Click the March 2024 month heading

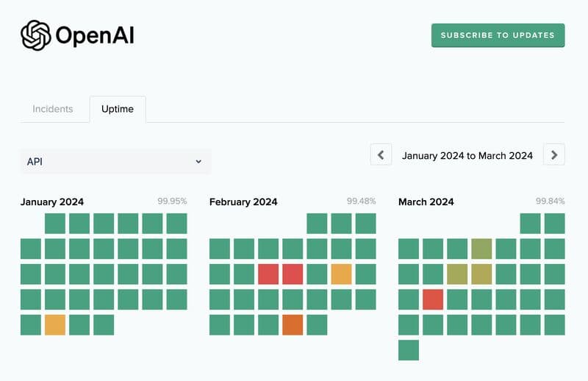click(426, 202)
